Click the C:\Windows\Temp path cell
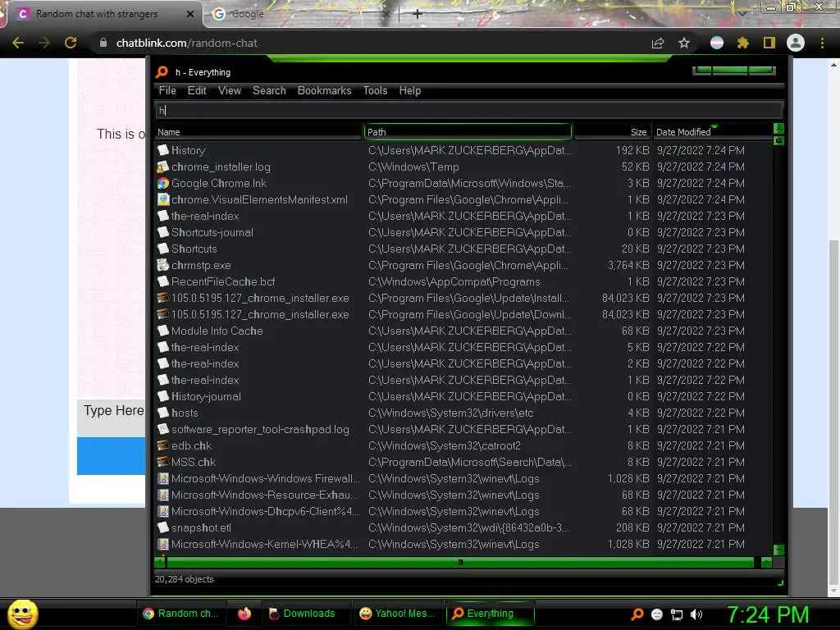The height and width of the screenshot is (630, 840). pyautogui.click(x=413, y=167)
